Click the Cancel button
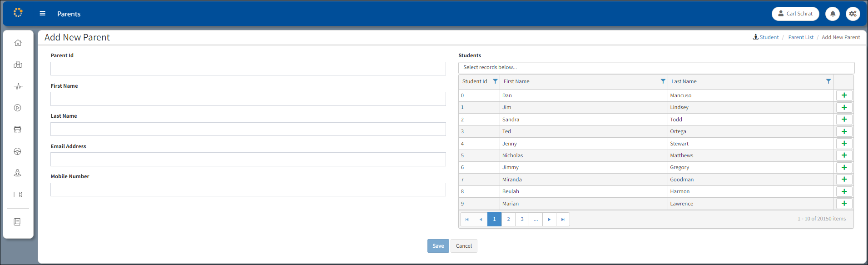Image resolution: width=868 pixels, height=265 pixels. tap(464, 246)
